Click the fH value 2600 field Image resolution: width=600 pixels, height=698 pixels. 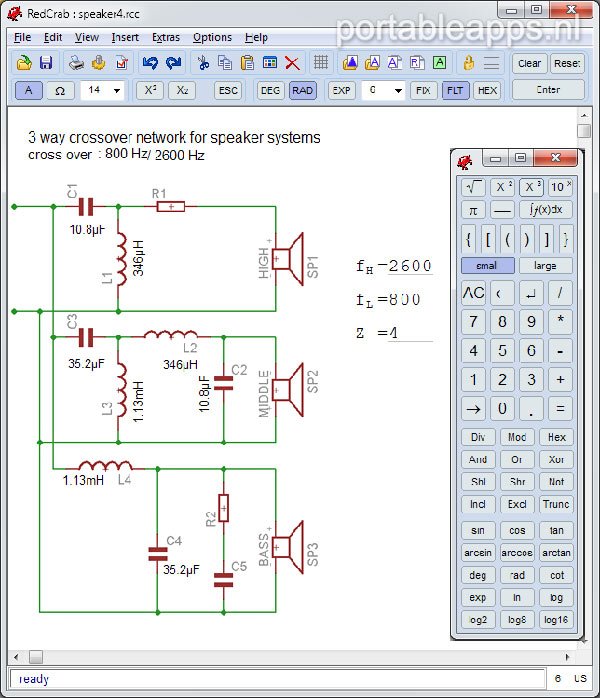pos(409,266)
